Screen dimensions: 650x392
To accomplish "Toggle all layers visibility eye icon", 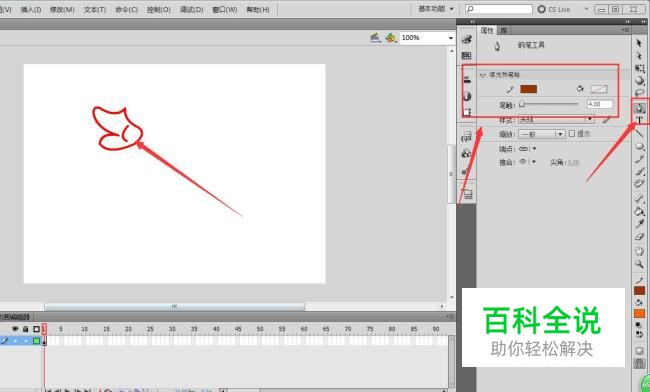I will coord(15,329).
